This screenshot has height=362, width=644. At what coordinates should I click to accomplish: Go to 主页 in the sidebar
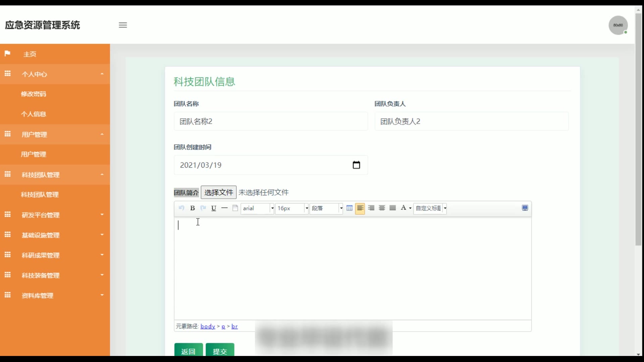[30, 54]
